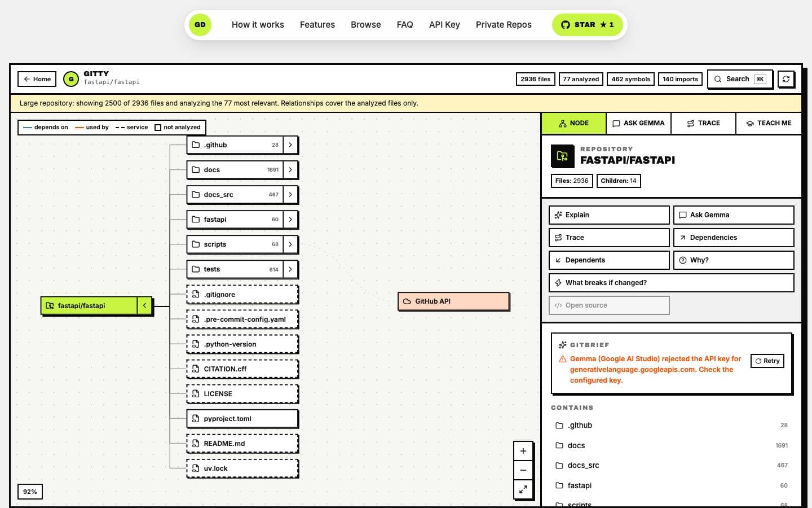
Task: Zoom out with the minus button
Action: tap(523, 470)
